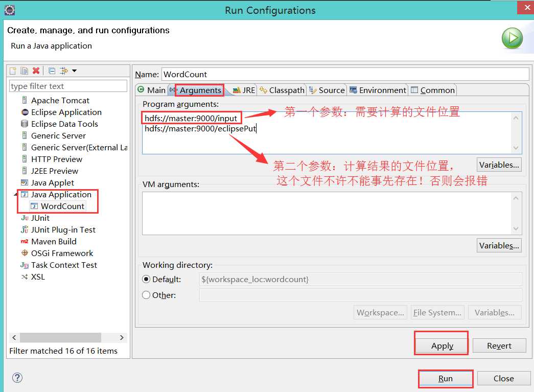This screenshot has width=534, height=392.
Task: Switch to the JRE tab
Action: click(x=244, y=90)
